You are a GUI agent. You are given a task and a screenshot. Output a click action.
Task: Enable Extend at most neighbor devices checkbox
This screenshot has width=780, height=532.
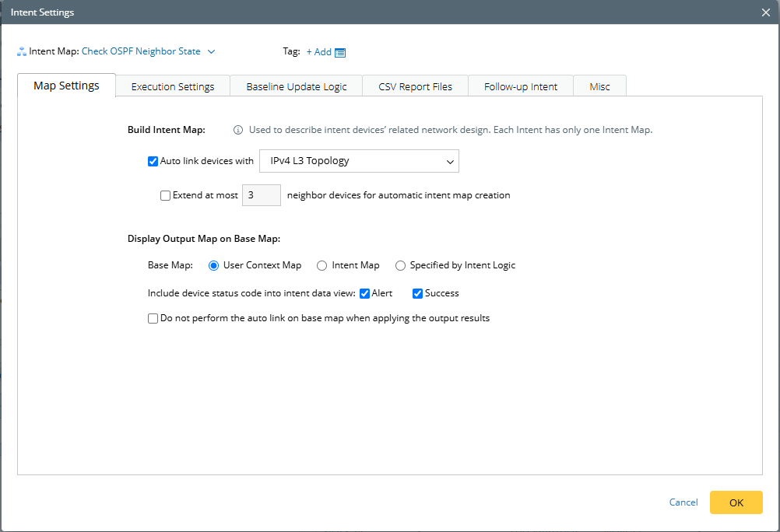click(x=165, y=195)
